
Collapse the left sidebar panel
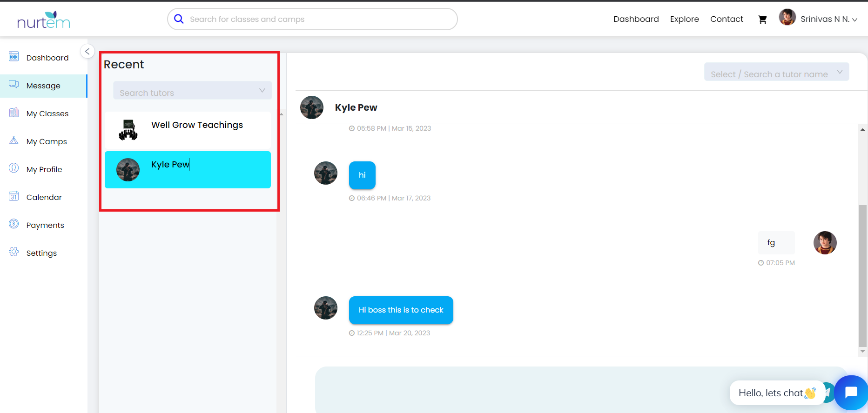tap(87, 51)
